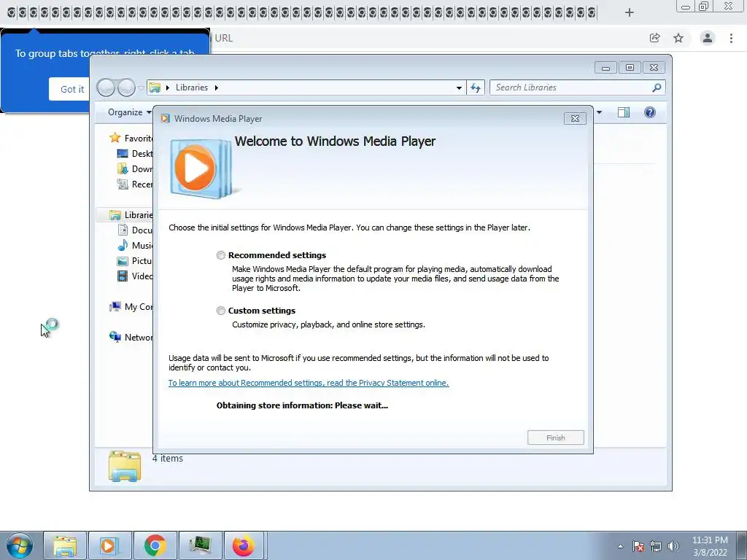Screen dimensions: 747x560
Task: Select the Recommended settings radio button
Action: [220, 255]
